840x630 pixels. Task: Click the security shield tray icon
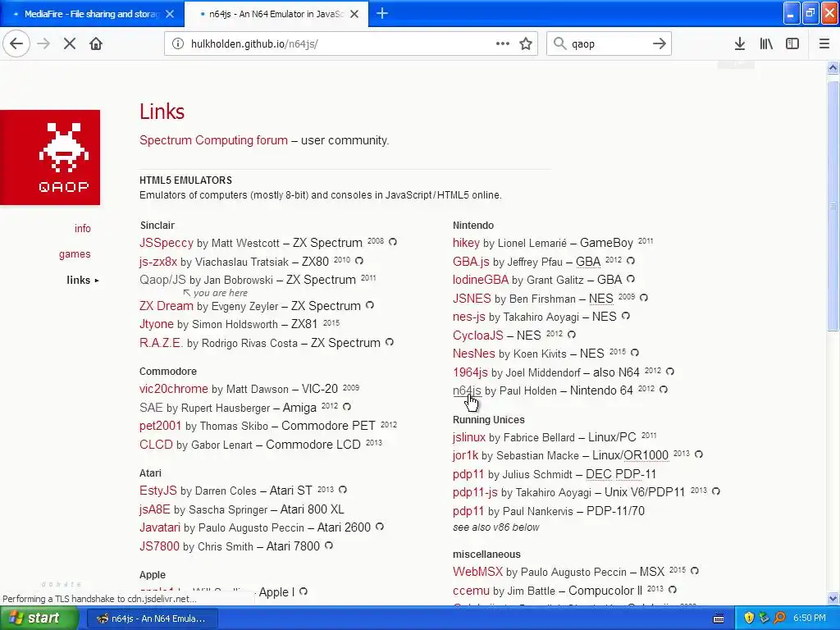[749, 619]
